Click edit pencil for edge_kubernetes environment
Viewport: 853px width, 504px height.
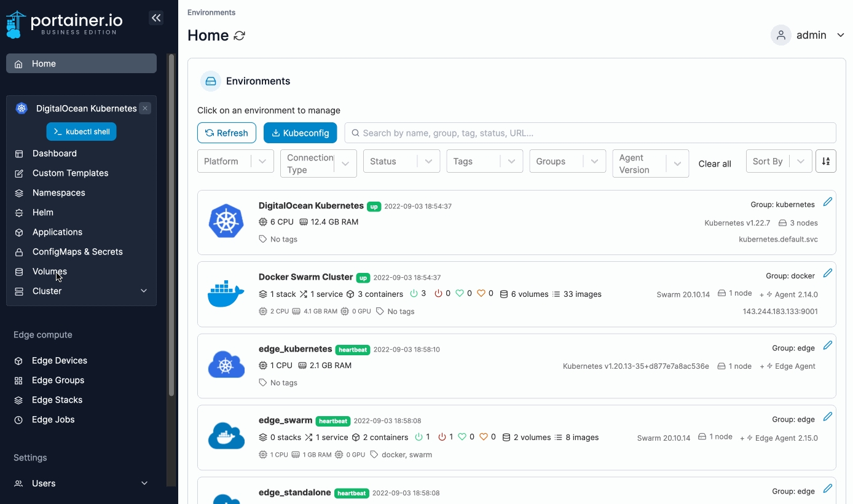827,345
